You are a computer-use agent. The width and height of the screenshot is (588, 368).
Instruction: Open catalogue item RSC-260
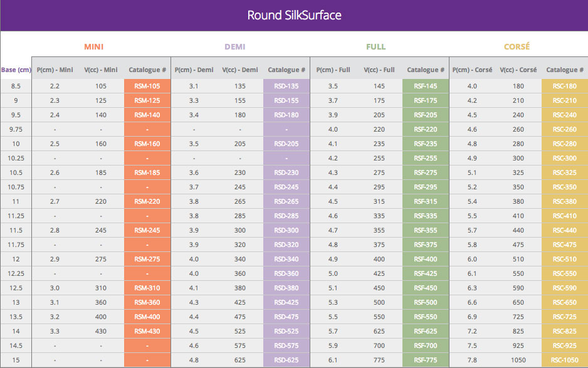pos(564,130)
